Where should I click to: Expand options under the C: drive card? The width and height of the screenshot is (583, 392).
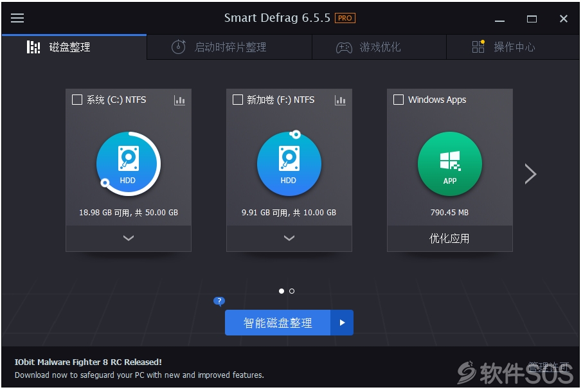[129, 238]
